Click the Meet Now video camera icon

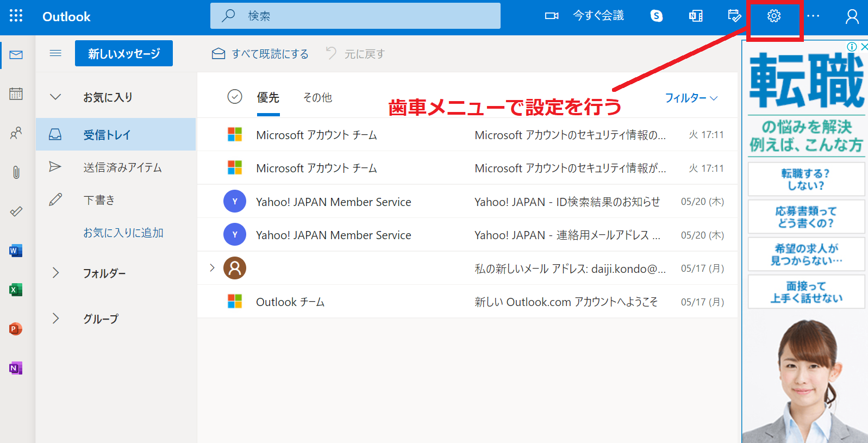point(552,16)
